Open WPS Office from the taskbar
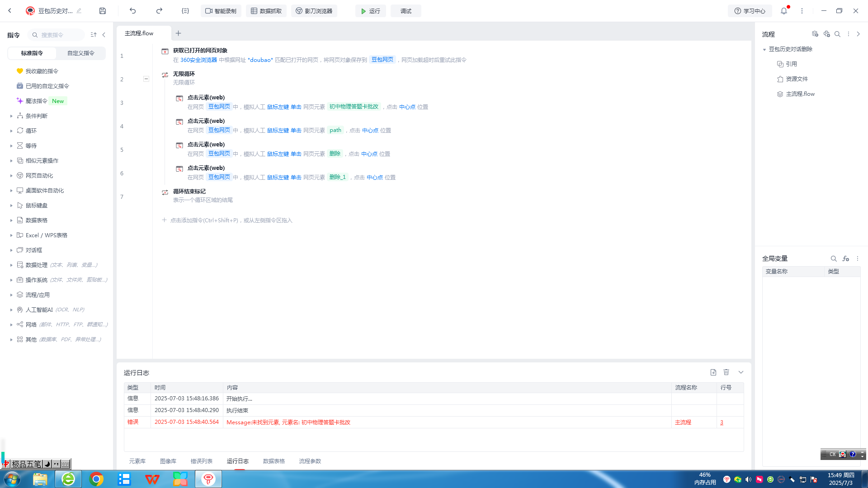The width and height of the screenshot is (868, 488). [152, 479]
